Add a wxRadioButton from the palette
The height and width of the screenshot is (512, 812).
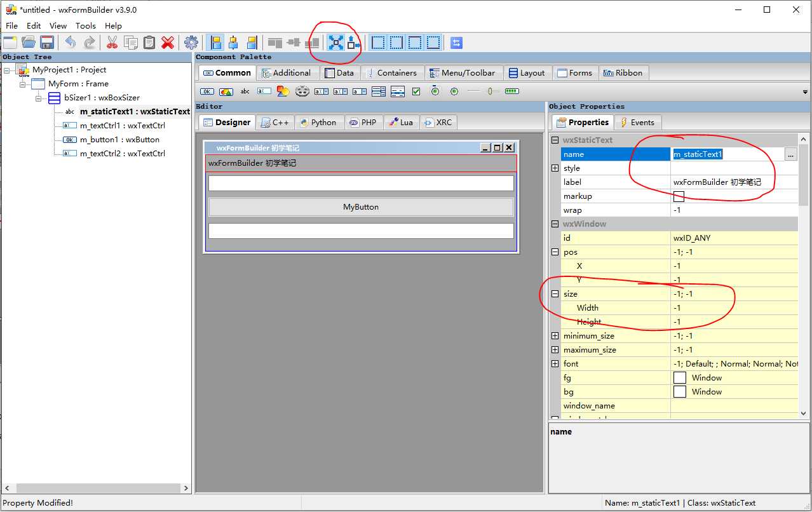454,91
